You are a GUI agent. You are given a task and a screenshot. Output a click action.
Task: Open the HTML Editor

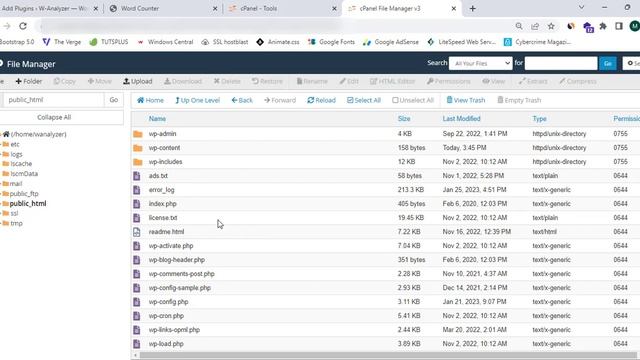click(x=392, y=81)
